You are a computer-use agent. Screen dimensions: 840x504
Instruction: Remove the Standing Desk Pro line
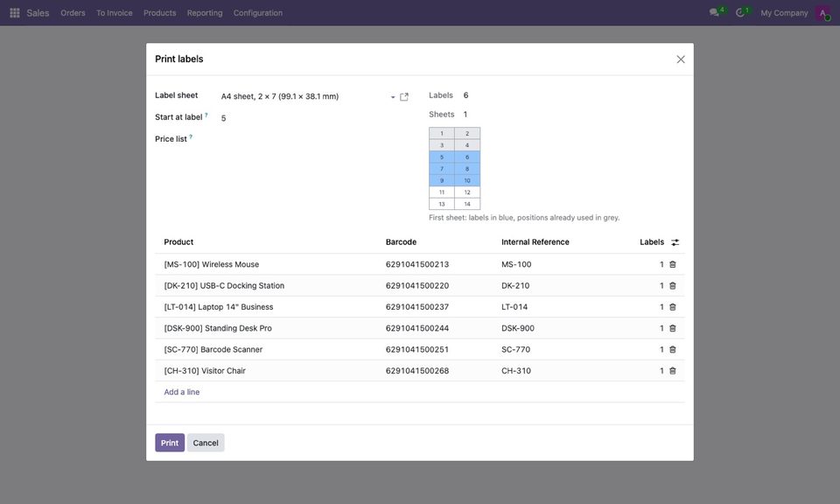(673, 328)
